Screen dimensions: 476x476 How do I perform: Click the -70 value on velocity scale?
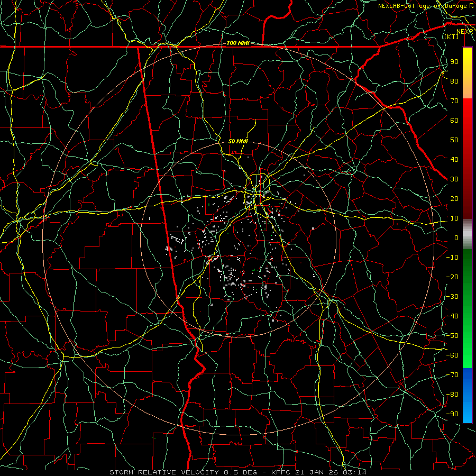[452, 375]
